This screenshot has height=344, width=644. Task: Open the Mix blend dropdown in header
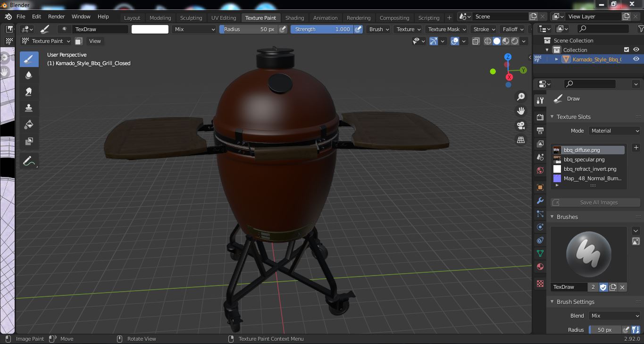pyautogui.click(x=194, y=29)
